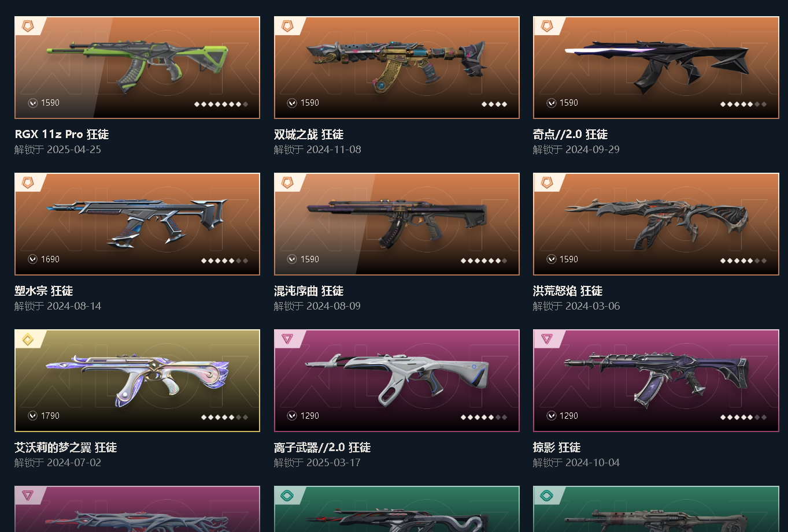The image size is (788, 532).
Task: Click the tier badge on 混沌序曲 狂徒 card
Action: (287, 183)
